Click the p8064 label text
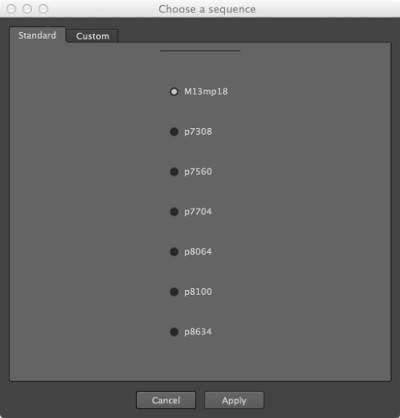The image size is (400, 418). (198, 252)
